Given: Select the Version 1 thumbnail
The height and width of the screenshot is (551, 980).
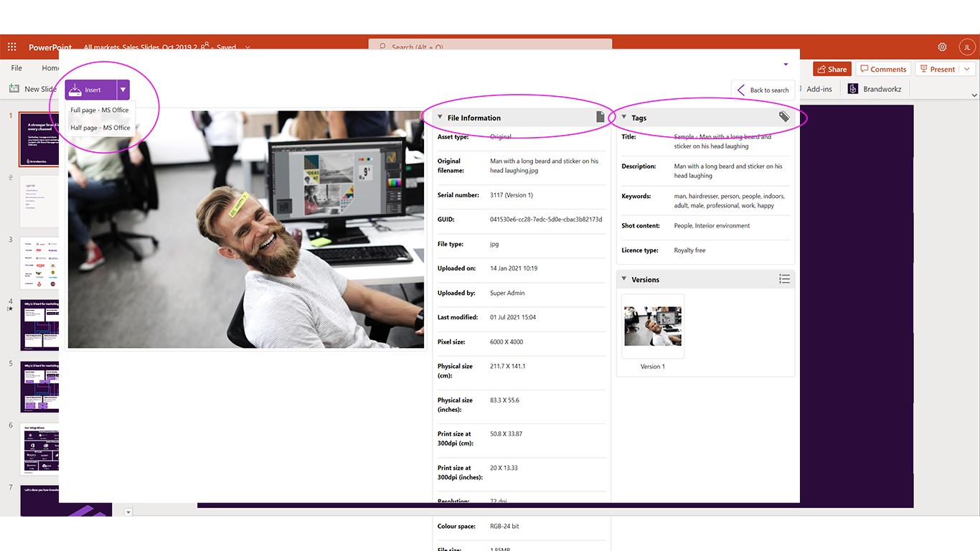Looking at the screenshot, I should pyautogui.click(x=653, y=326).
